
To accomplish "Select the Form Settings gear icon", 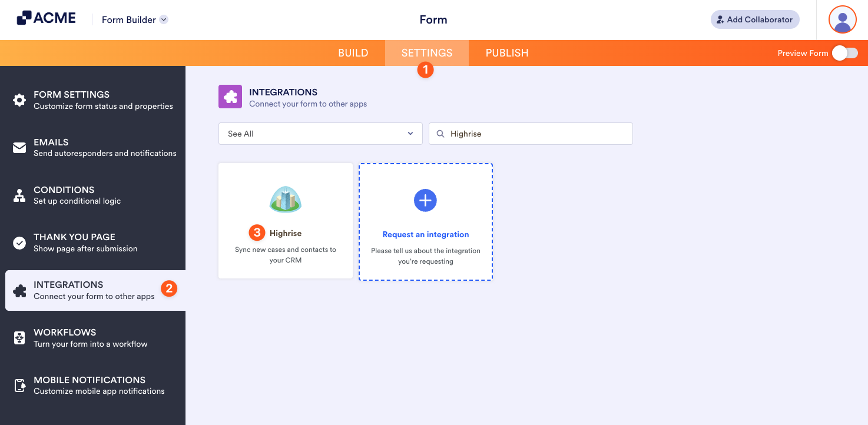I will click(19, 99).
